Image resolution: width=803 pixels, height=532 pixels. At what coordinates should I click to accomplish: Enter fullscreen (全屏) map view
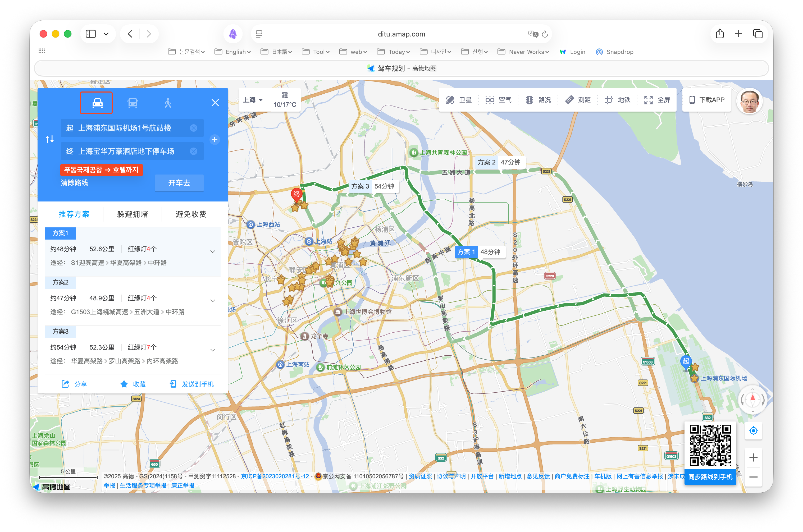[x=657, y=100]
